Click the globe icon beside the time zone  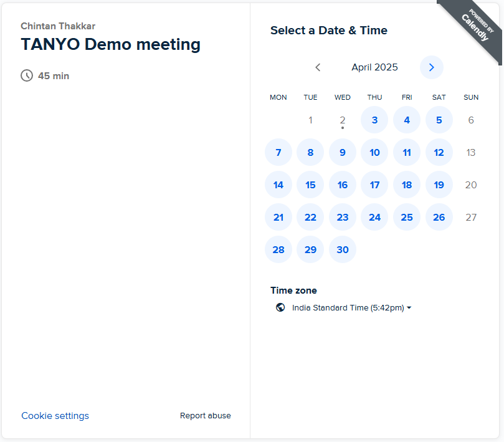pos(280,307)
